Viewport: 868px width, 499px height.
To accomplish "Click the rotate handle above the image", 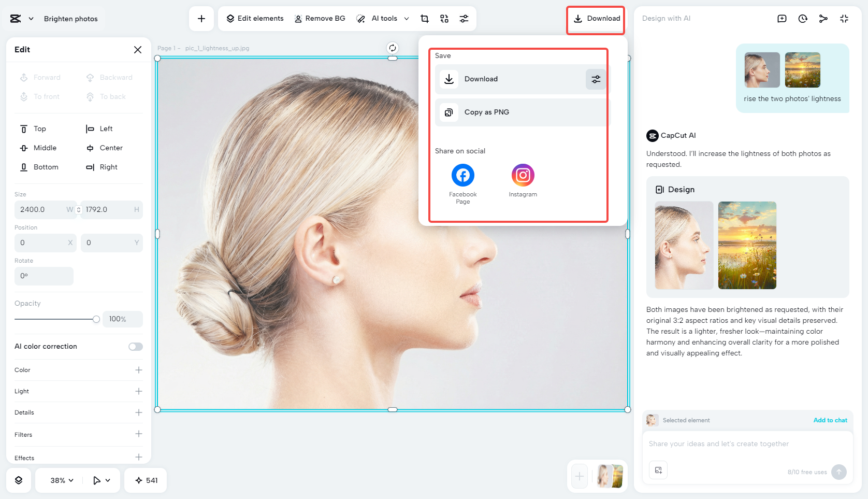I will [393, 48].
